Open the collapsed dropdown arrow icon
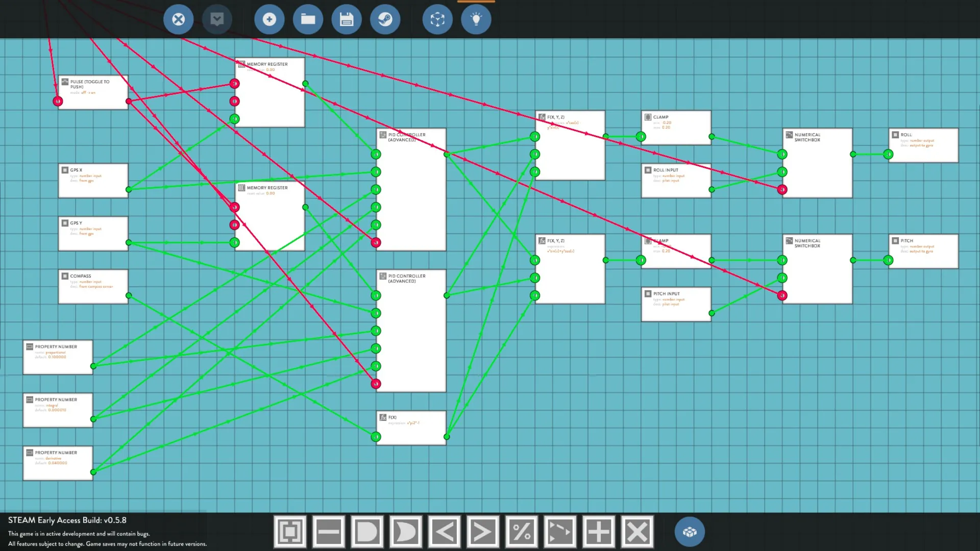The height and width of the screenshot is (551, 980). tap(217, 19)
